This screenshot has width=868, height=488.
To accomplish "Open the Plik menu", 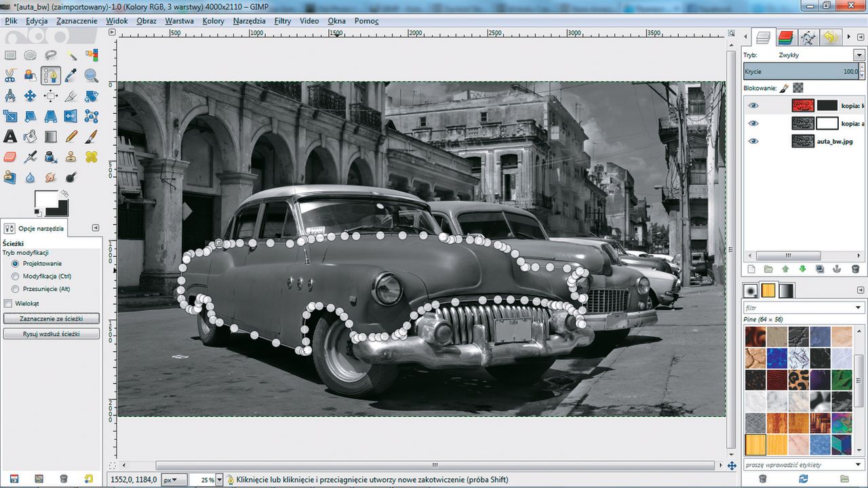I will (x=11, y=21).
